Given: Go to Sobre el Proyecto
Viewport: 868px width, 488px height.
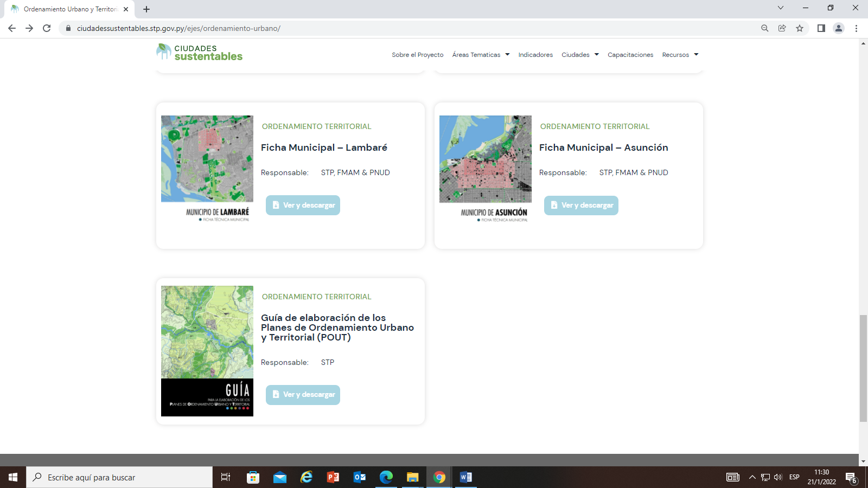Looking at the screenshot, I should (x=418, y=55).
